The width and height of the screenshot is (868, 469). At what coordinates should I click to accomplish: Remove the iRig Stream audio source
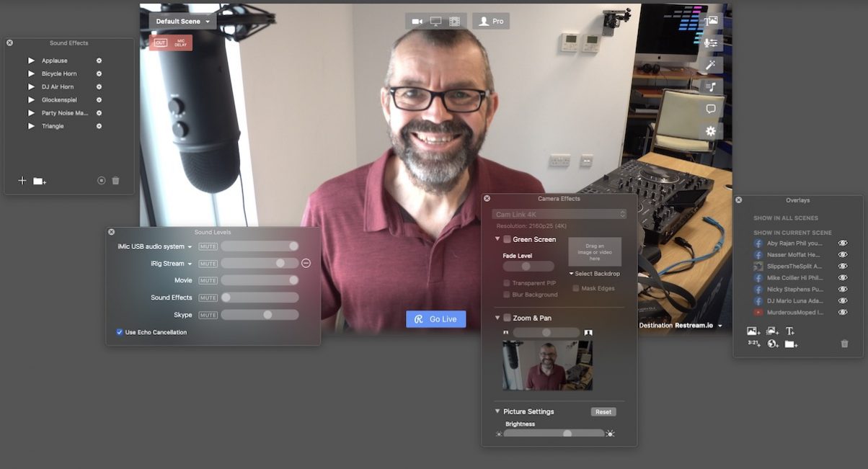(x=306, y=264)
